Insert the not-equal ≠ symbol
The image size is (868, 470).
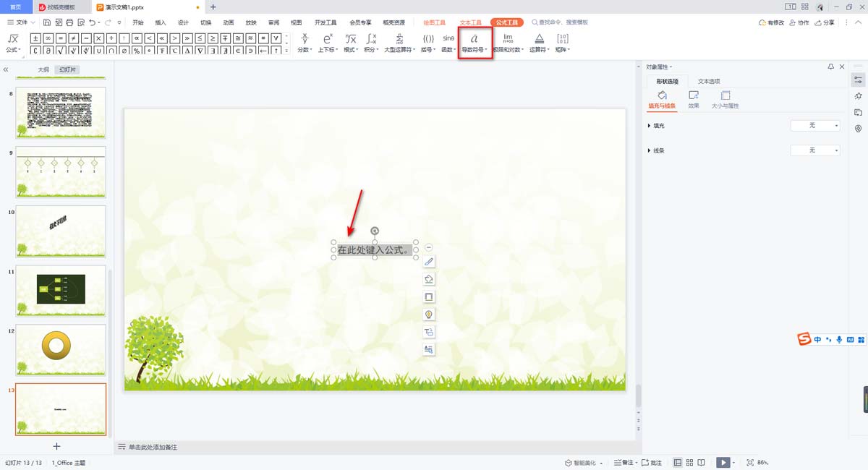point(73,38)
